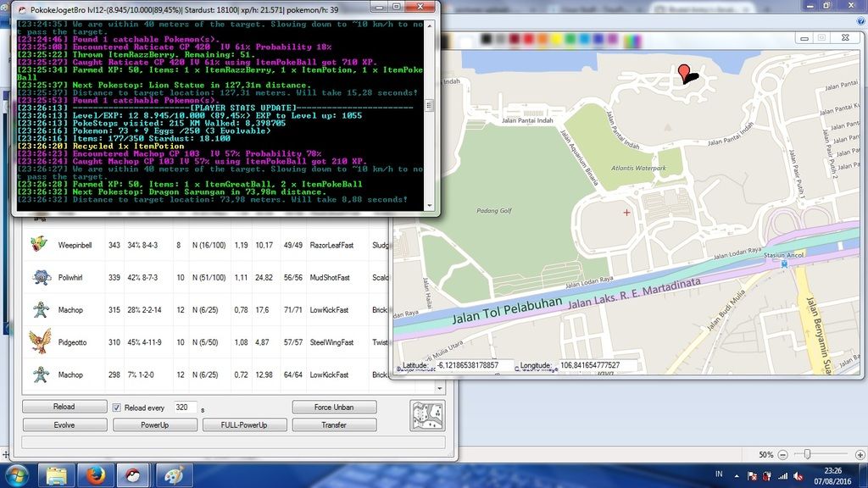This screenshot has height=488, width=868.
Task: Select the orange color swatch in Paint
Action: pos(542,39)
